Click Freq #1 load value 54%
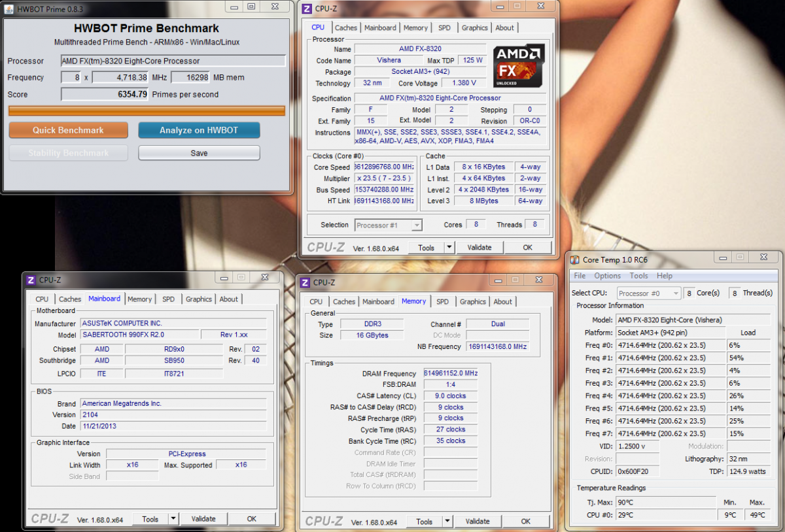Screen dimensions: 785x532 click(x=750, y=358)
